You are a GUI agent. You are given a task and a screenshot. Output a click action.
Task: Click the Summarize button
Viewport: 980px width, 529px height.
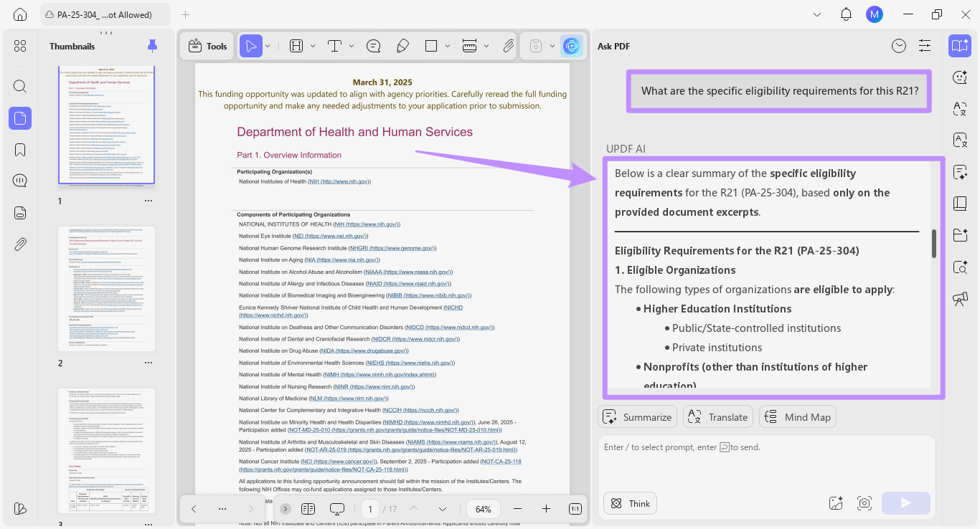pos(637,417)
